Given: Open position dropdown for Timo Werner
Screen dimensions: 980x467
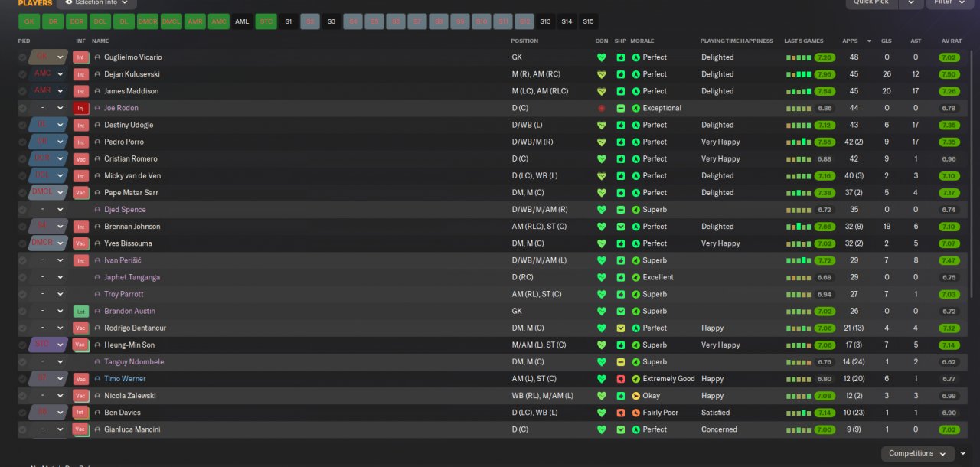Looking at the screenshot, I should click(x=60, y=379).
